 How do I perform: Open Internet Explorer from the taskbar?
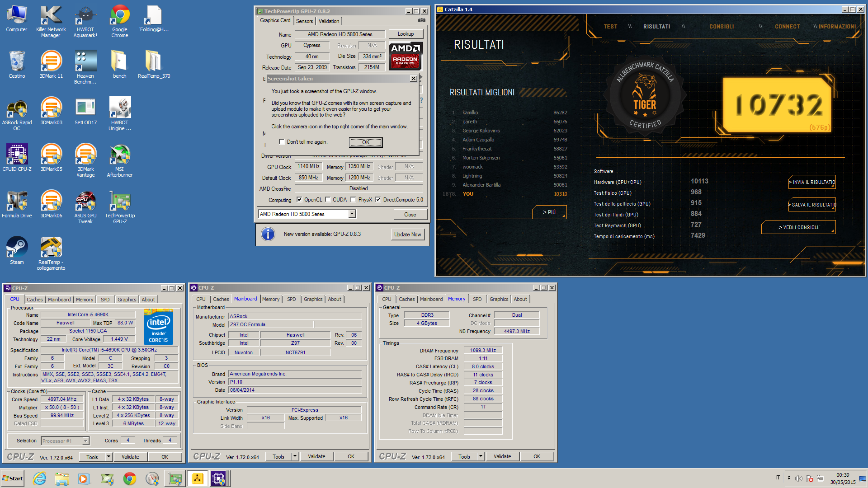click(x=40, y=479)
